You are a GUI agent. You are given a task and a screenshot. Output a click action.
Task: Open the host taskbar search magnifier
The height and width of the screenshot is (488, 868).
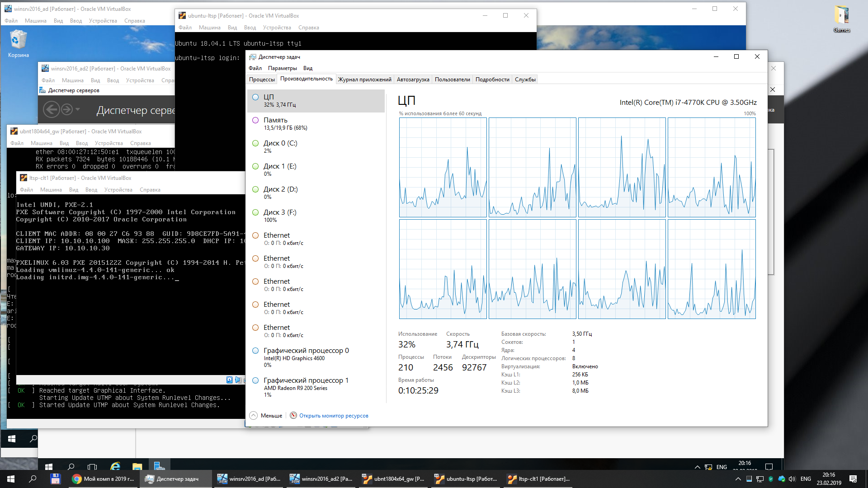coord(33,479)
